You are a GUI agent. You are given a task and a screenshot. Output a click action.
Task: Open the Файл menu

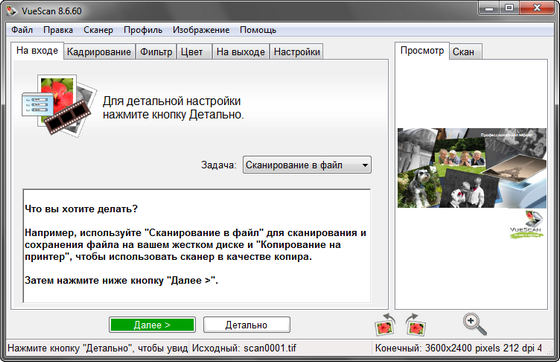pos(22,30)
